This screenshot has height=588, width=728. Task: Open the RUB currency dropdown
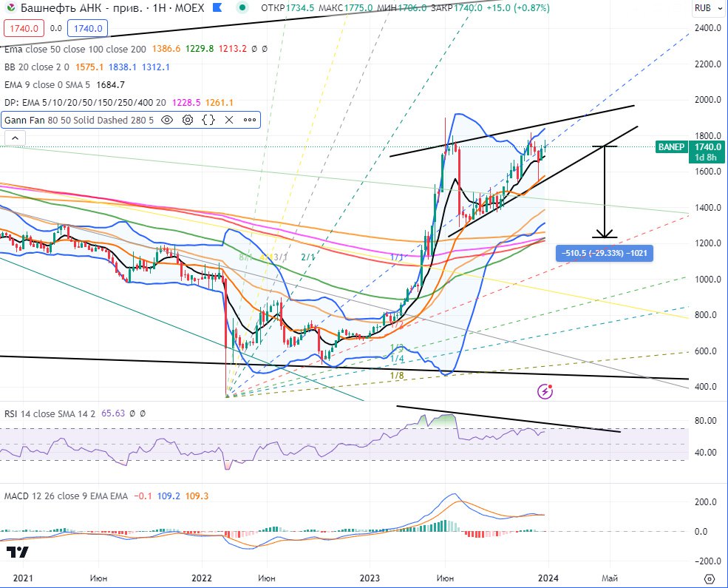(x=707, y=8)
